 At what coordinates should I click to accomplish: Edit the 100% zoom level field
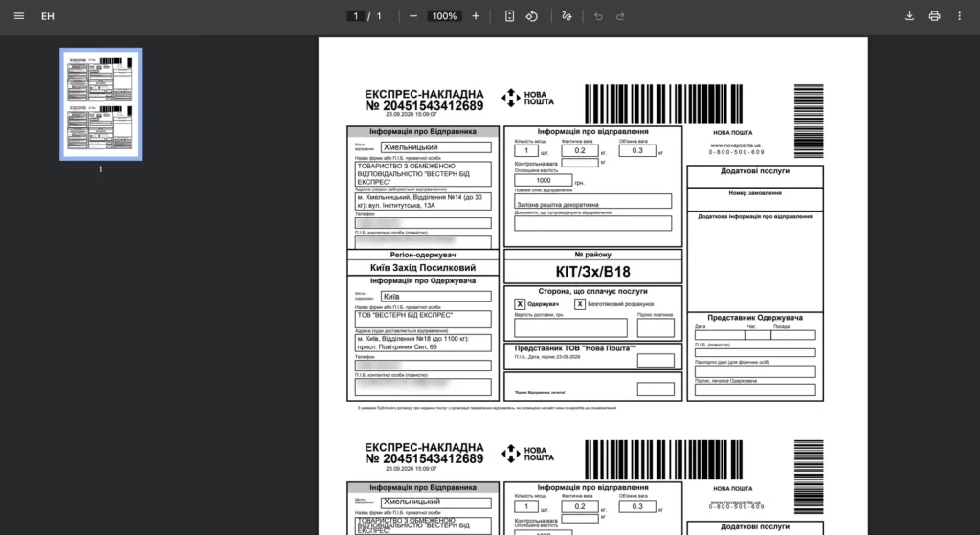[444, 16]
